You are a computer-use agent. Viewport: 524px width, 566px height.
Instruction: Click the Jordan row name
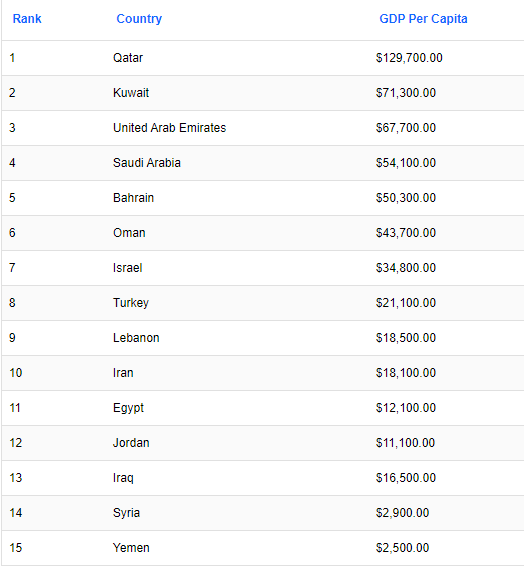[x=131, y=443]
